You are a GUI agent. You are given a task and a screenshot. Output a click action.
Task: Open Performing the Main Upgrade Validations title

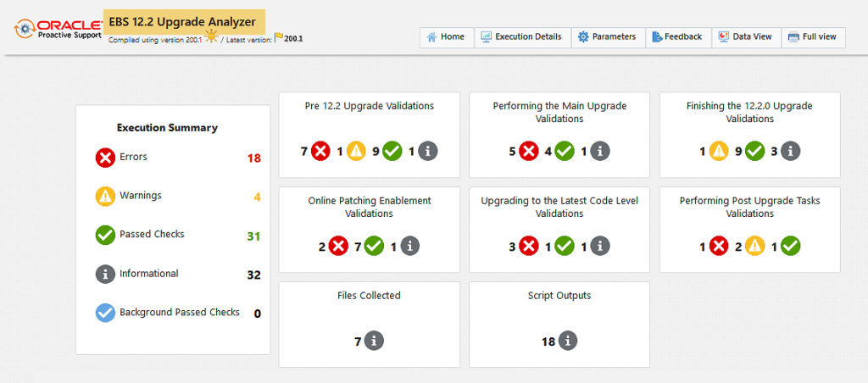click(x=559, y=112)
